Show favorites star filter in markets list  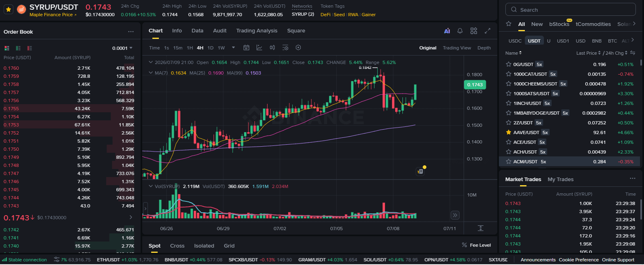click(509, 24)
